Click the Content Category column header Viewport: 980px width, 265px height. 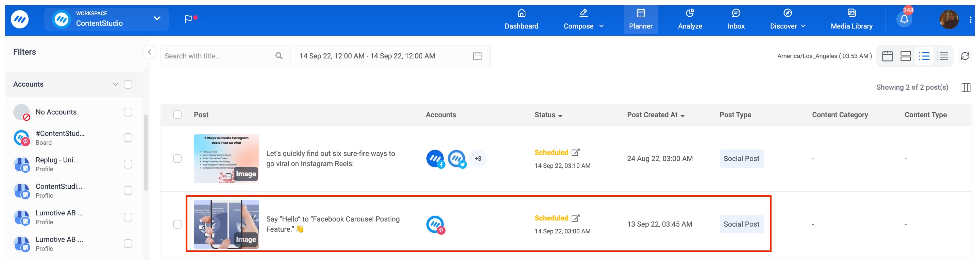click(x=840, y=115)
